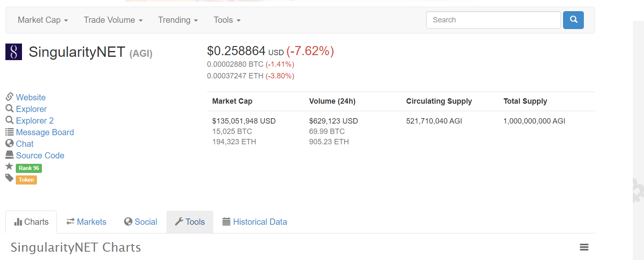This screenshot has width=644, height=260.
Task: Open the chart hamburger menu icon
Action: (584, 248)
